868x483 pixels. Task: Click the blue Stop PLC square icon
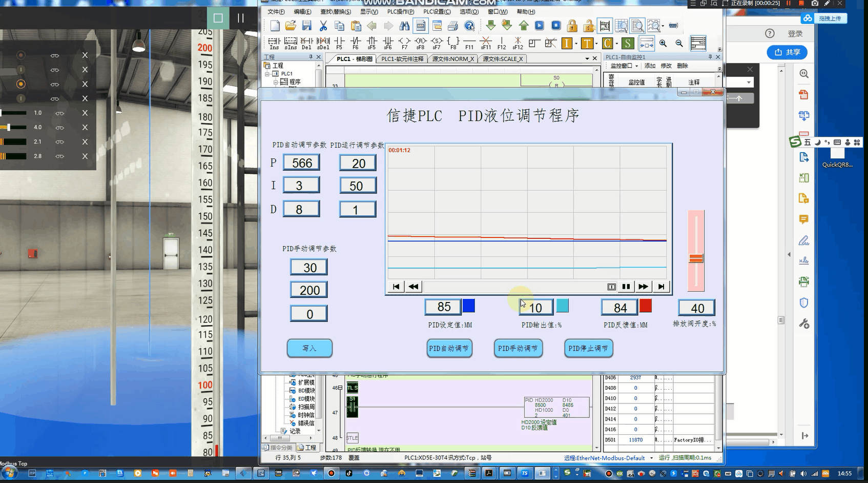pos(556,26)
